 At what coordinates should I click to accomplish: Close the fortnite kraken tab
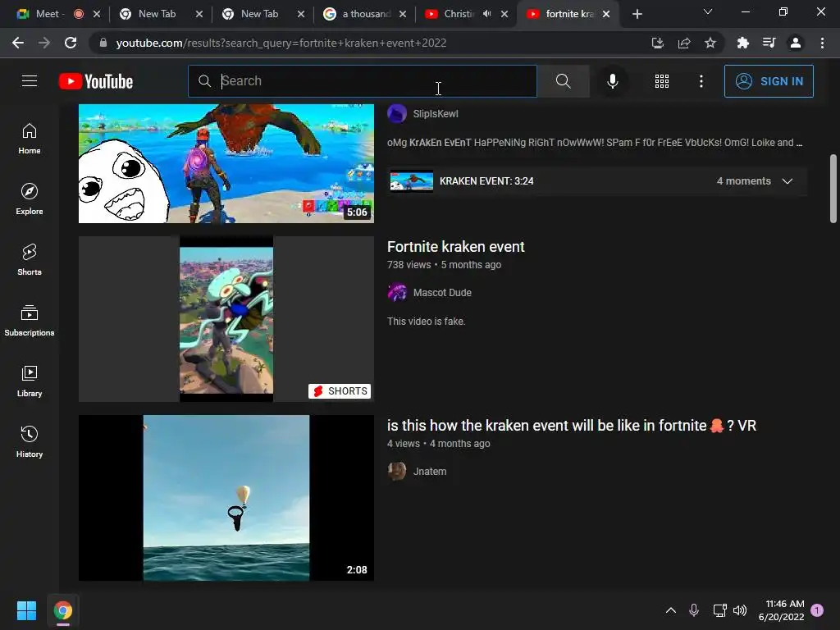click(606, 14)
